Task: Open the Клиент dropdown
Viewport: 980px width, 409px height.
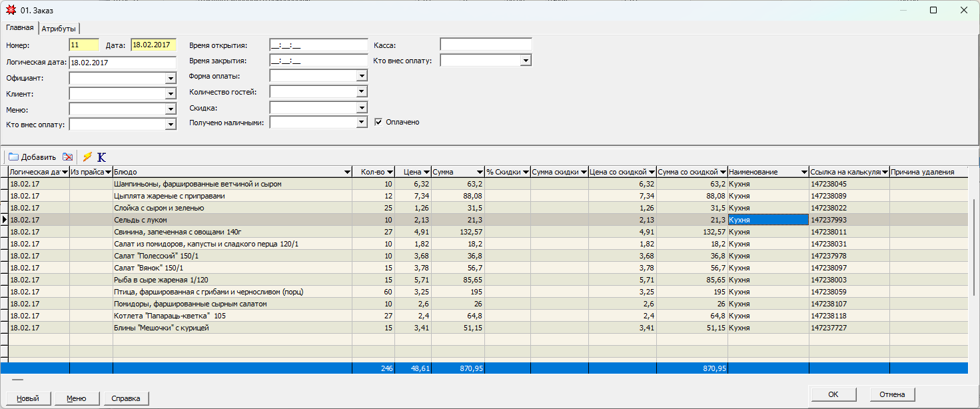Action: point(171,95)
